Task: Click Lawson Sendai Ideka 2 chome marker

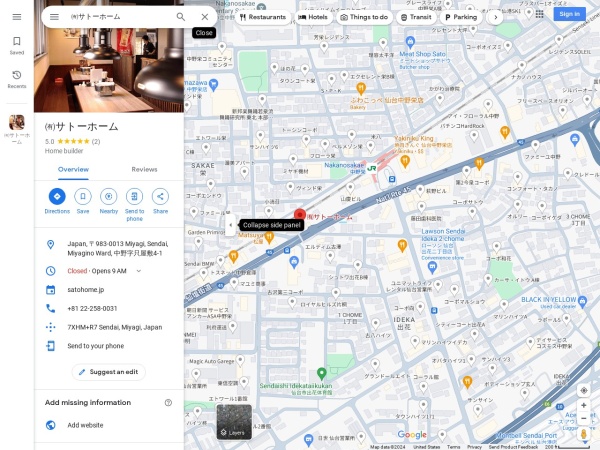Action: click(x=432, y=268)
